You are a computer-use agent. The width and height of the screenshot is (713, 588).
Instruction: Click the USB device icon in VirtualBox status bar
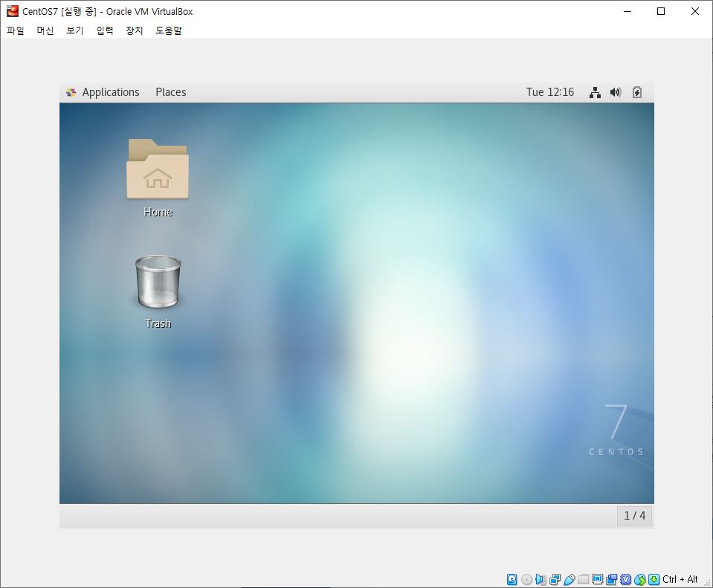coord(569,579)
